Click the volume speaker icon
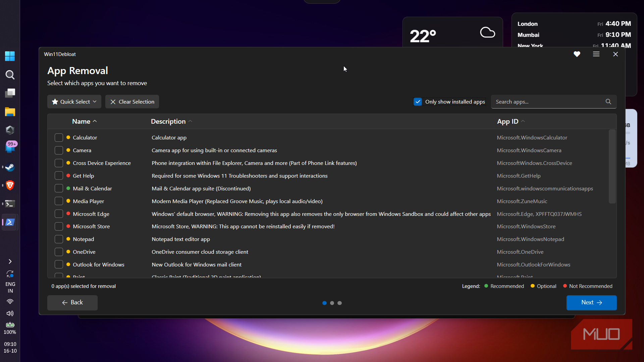Image resolution: width=644 pixels, height=362 pixels. tap(10, 313)
